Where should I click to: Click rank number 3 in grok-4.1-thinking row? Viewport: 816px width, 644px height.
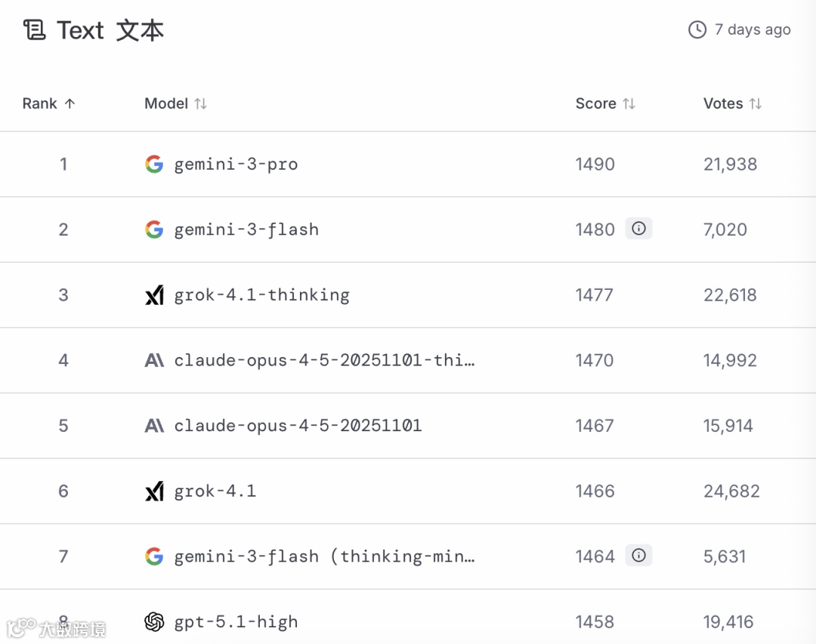click(x=63, y=295)
